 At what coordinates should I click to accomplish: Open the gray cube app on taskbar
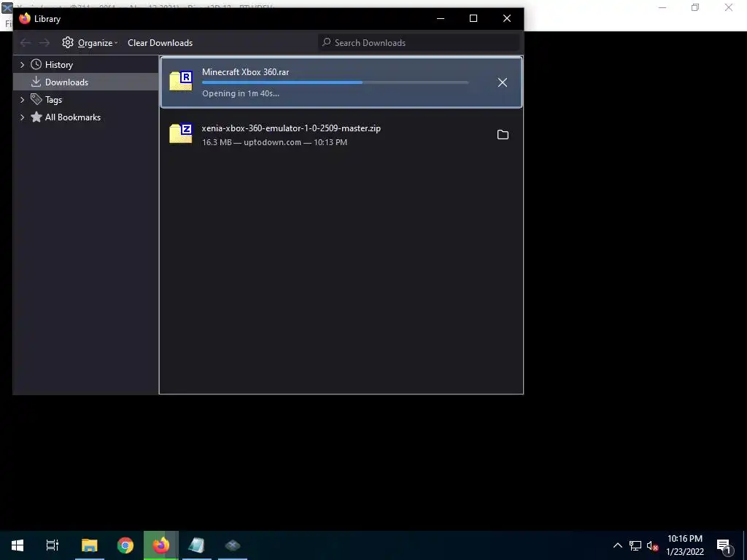(233, 545)
